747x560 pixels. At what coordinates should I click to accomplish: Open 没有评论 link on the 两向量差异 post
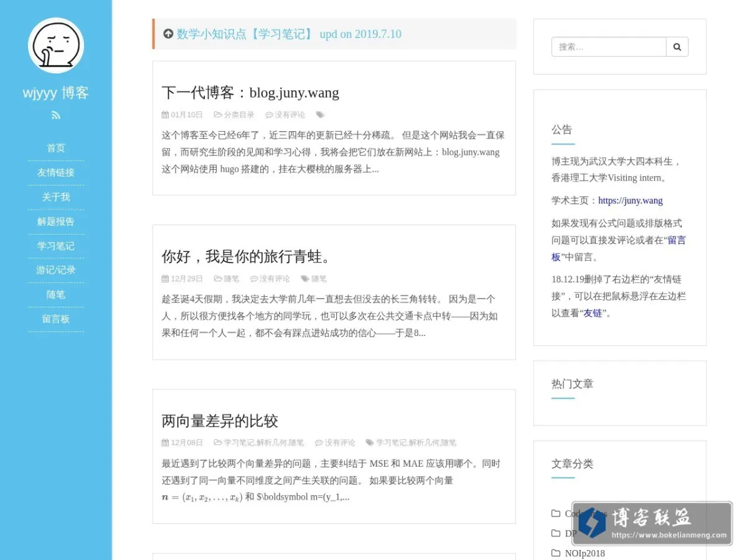(x=340, y=443)
